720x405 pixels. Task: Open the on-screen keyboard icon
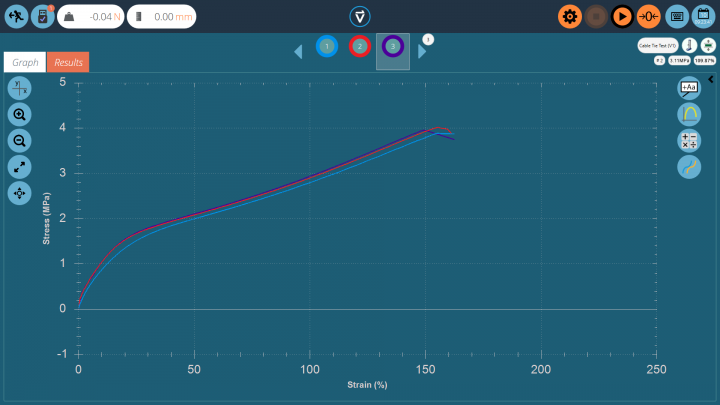pos(677,16)
